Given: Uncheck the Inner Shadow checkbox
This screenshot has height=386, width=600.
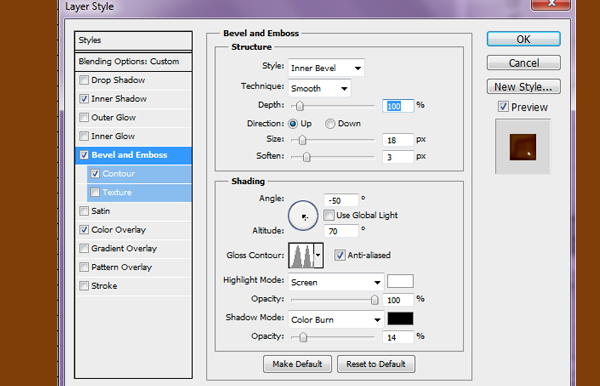Looking at the screenshot, I should (84, 99).
